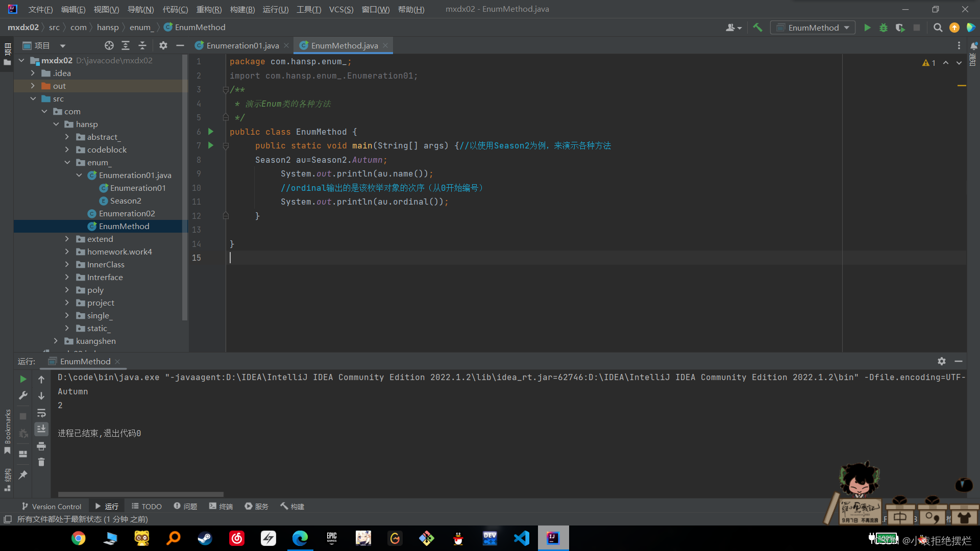Open user account dropdown in toolbar

pos(733,28)
